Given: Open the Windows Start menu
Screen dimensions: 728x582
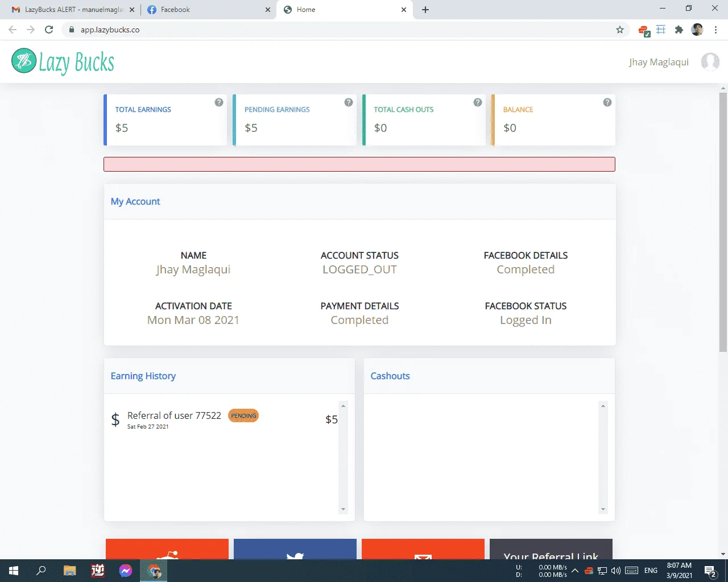Looking at the screenshot, I should point(14,571).
